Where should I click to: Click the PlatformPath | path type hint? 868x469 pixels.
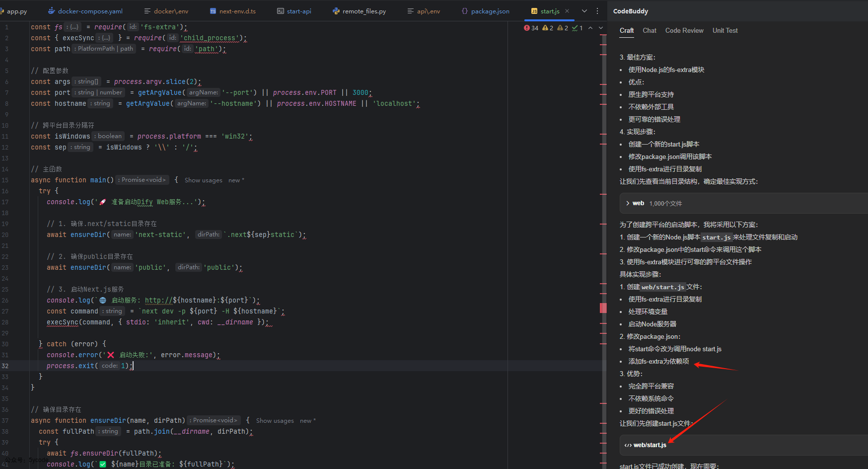tap(104, 49)
